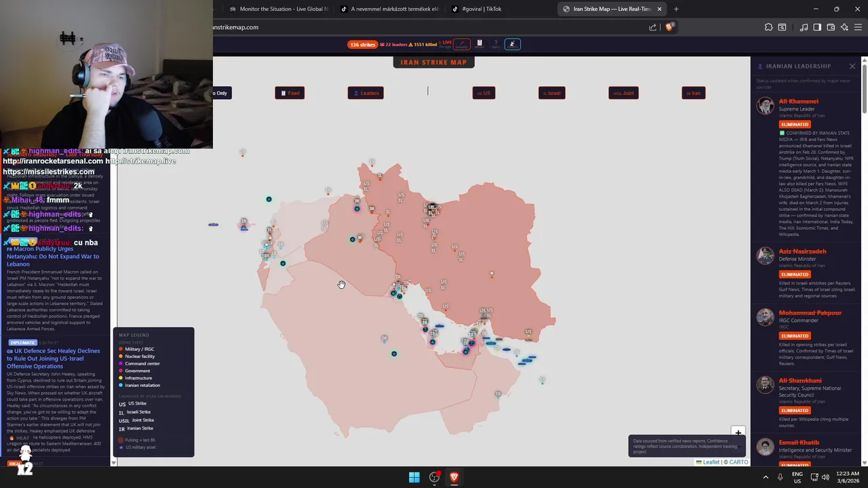Open the Brief icon in the top bar
The image size is (868, 488).
[479, 44]
